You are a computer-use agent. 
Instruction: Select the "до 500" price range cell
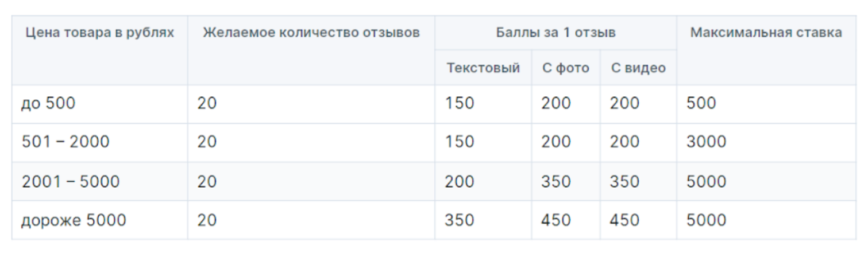point(100,104)
